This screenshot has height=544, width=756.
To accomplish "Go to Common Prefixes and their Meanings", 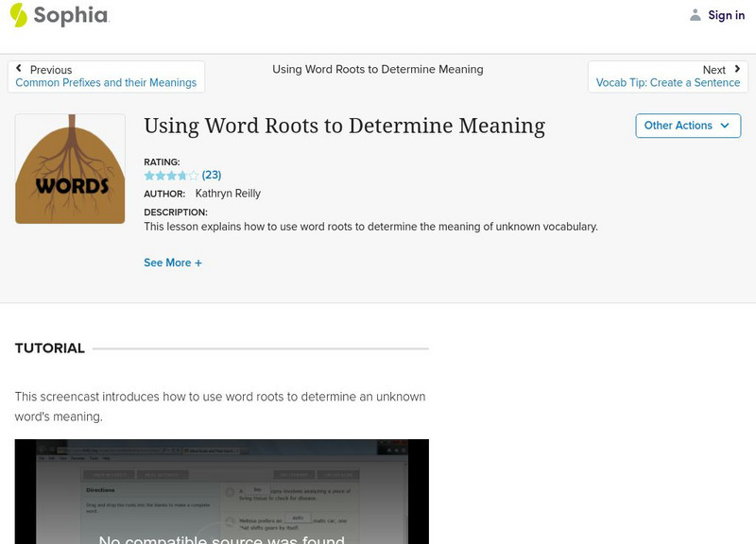I will click(106, 83).
